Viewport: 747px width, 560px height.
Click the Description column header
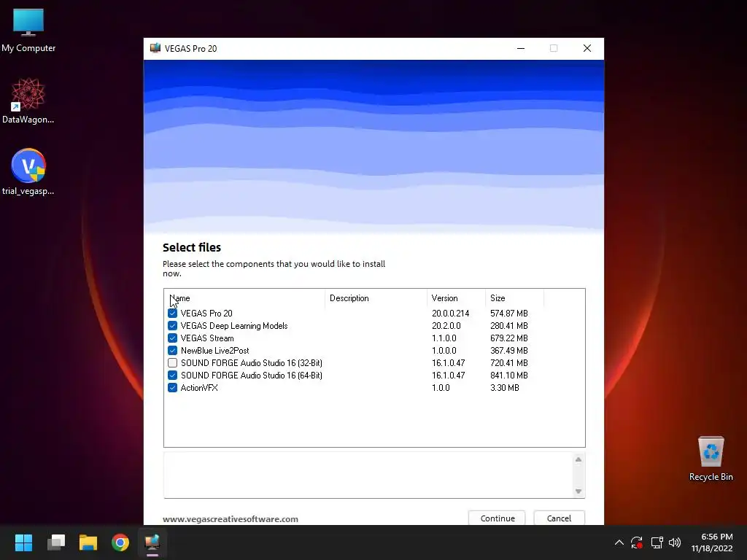point(376,298)
